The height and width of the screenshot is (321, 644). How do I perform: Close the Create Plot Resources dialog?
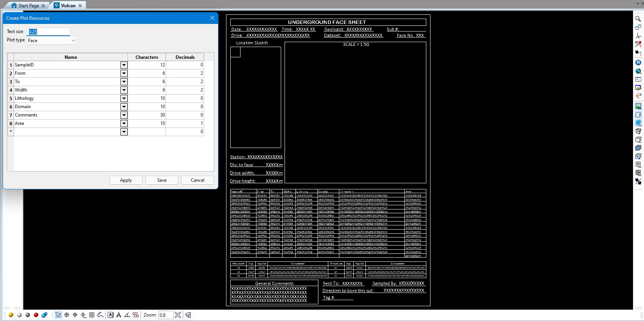(212, 18)
